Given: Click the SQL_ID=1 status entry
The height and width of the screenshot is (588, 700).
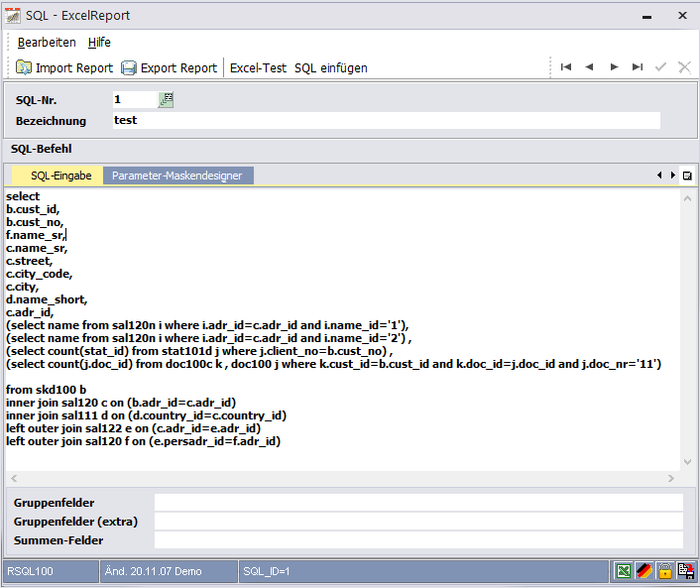Looking at the screenshot, I should (x=423, y=571).
